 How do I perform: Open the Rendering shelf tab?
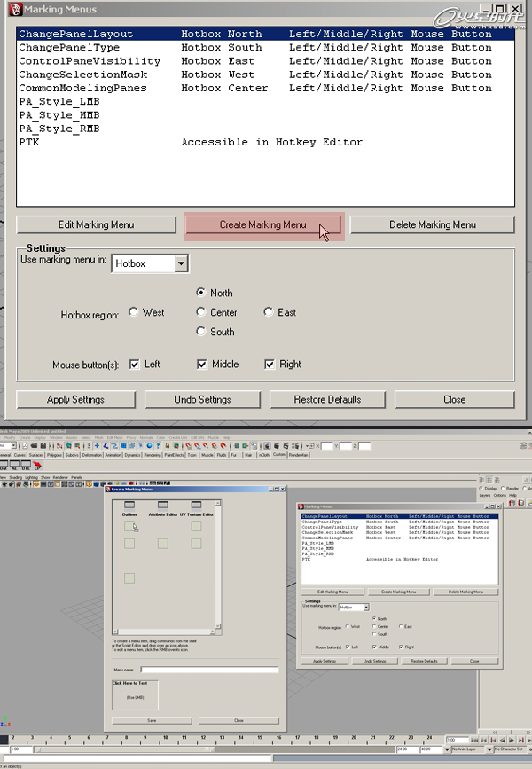[153, 455]
